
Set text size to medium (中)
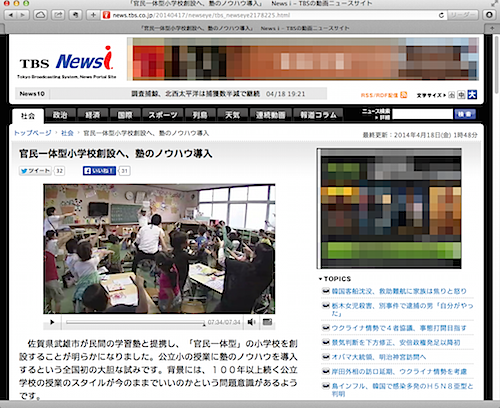coord(461,95)
